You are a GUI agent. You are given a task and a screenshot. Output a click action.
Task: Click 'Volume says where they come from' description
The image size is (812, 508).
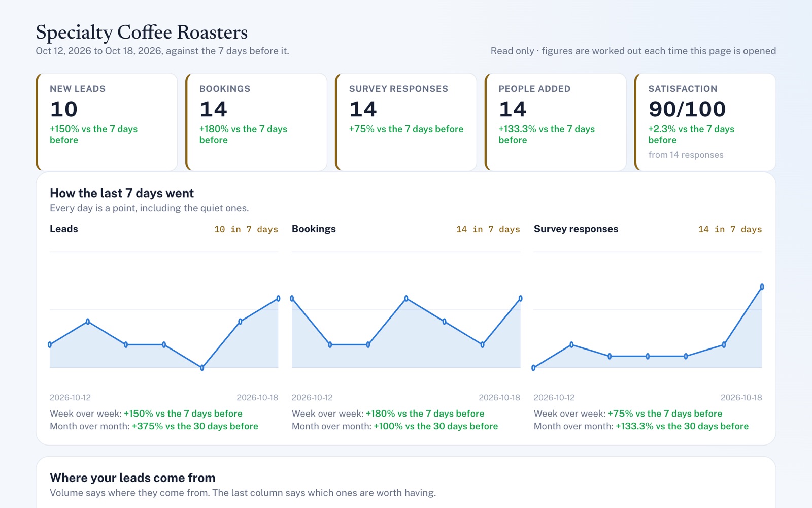(x=243, y=493)
